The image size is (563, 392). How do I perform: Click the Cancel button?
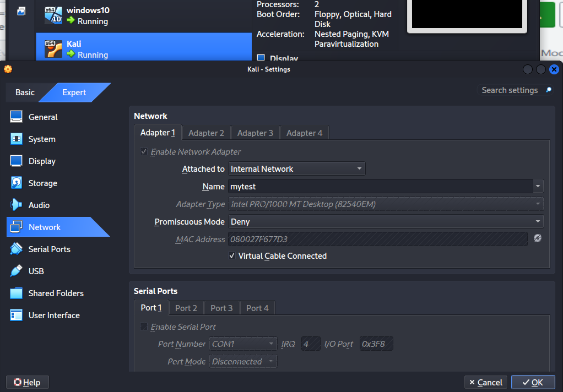[485, 382]
